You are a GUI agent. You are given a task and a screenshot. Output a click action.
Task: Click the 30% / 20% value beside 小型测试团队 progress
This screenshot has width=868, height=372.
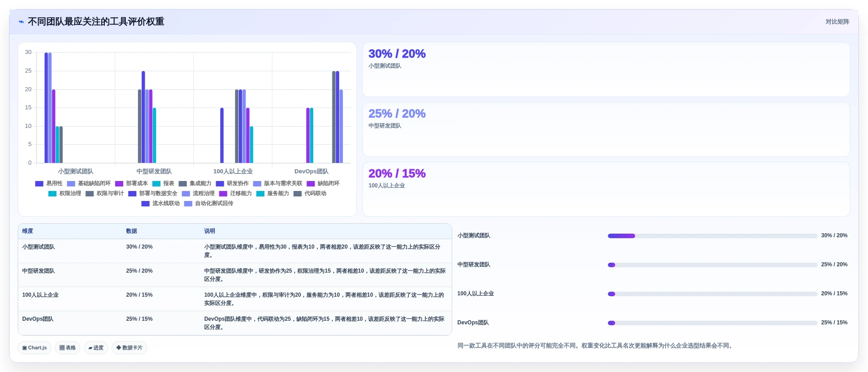tap(834, 236)
